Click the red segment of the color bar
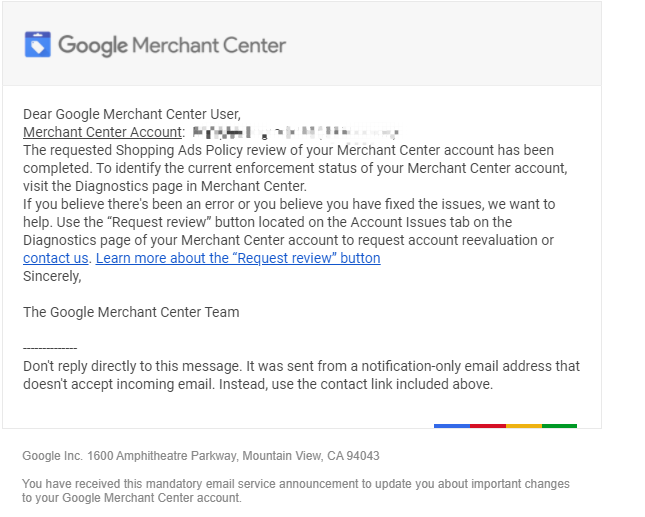 click(x=487, y=426)
